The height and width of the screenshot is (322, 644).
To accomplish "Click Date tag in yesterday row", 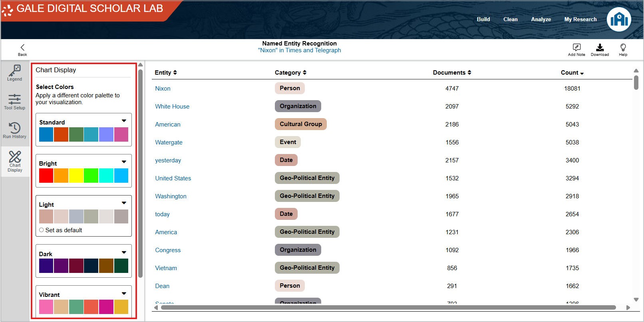I will tap(286, 160).
